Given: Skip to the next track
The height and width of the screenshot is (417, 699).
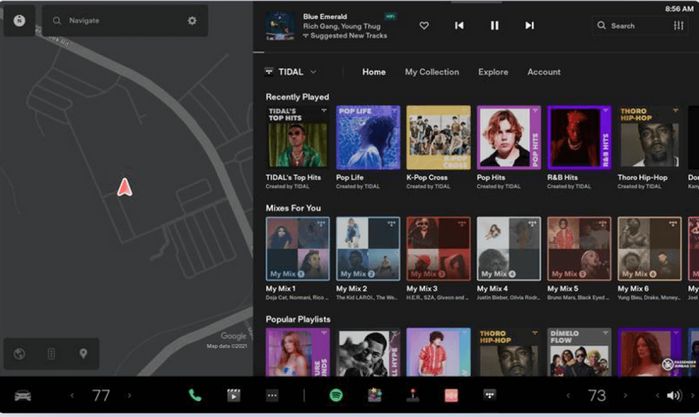Looking at the screenshot, I should coord(529,25).
